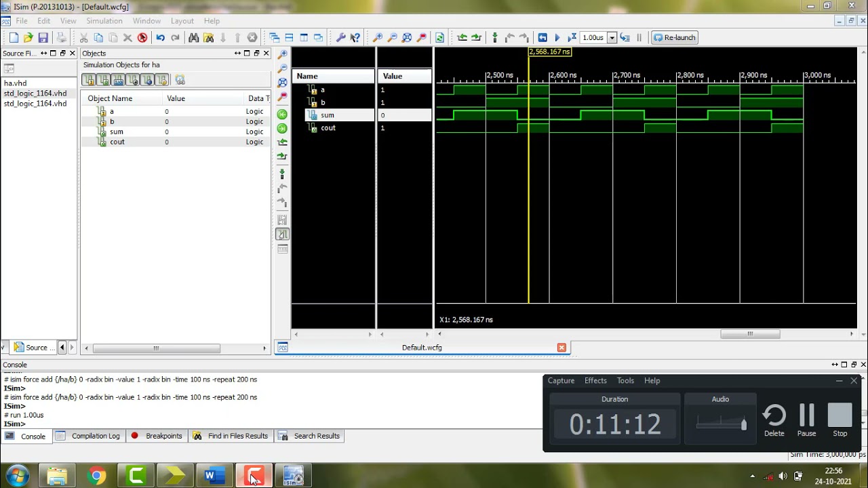Zoom in on the top toolbar

click(378, 38)
